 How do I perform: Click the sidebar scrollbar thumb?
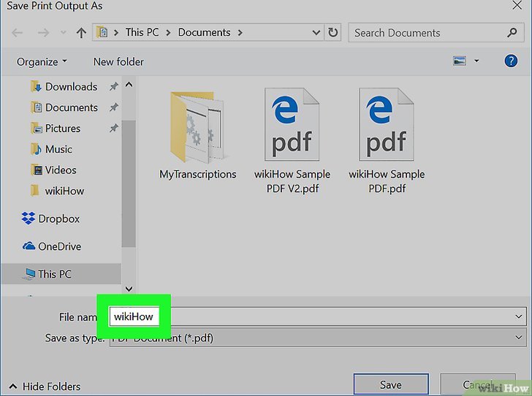pos(129,183)
